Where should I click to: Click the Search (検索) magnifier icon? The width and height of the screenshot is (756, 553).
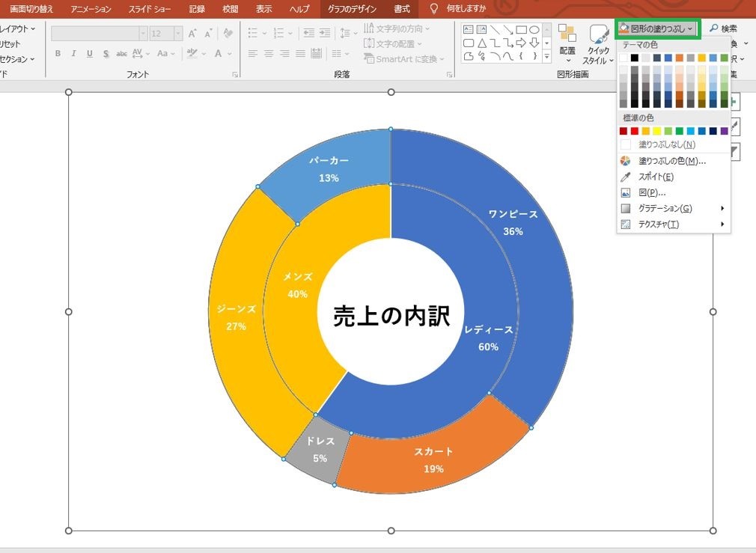click(x=714, y=28)
